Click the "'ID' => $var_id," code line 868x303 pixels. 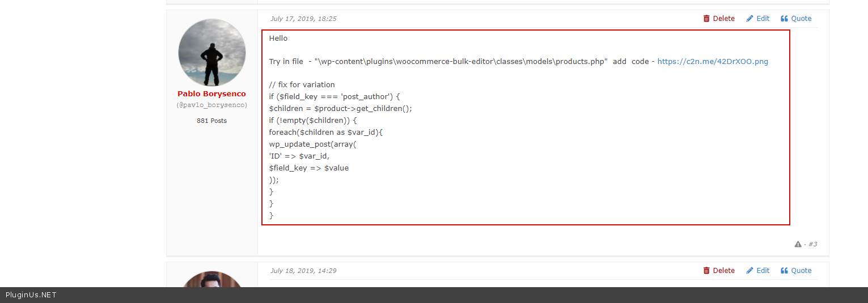point(299,156)
